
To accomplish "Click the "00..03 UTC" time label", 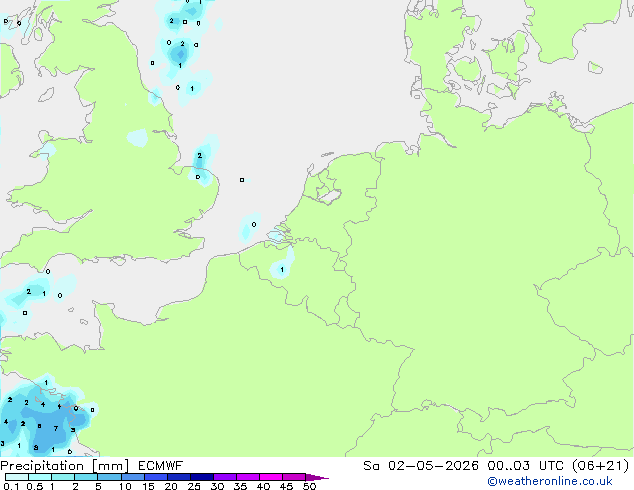I will 526,466.
